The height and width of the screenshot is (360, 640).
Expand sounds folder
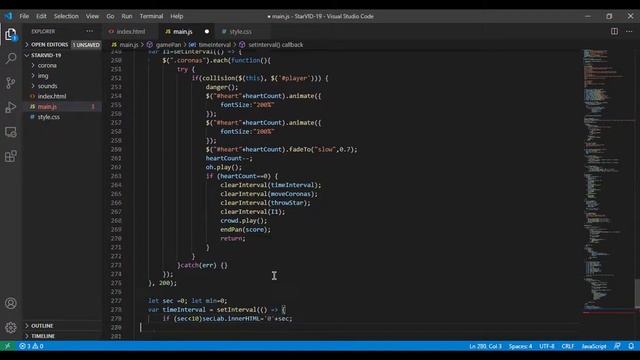pyautogui.click(x=47, y=86)
